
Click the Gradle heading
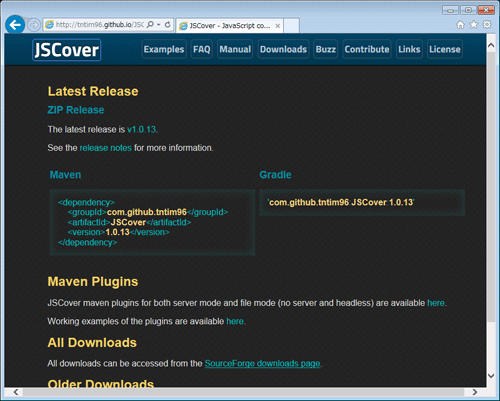(x=275, y=175)
